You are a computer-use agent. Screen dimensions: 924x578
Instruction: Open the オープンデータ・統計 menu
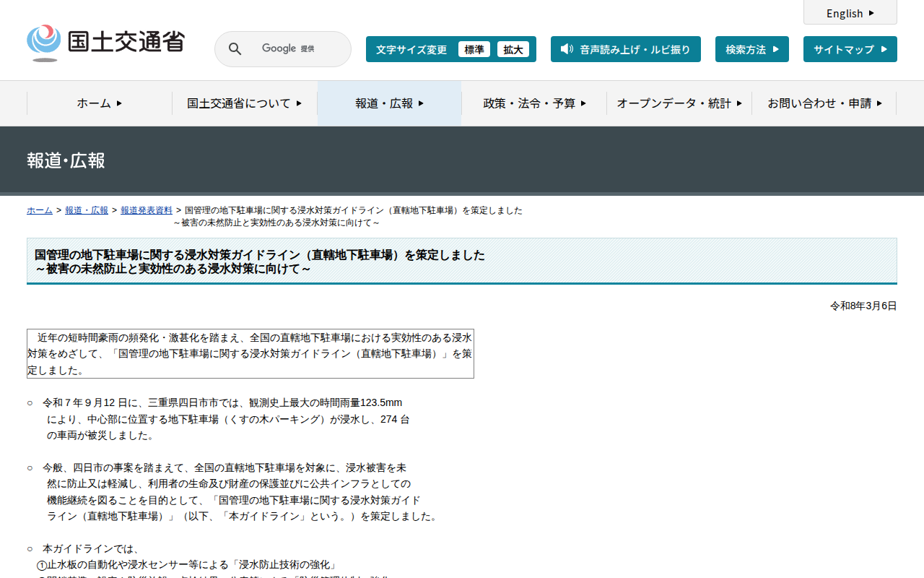point(679,103)
